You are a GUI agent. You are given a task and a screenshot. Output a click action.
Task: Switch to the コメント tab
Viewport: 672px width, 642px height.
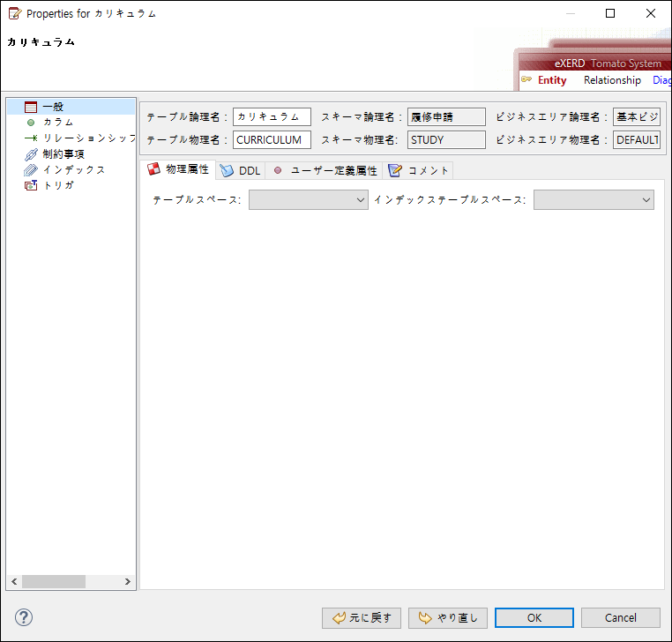[x=418, y=170]
